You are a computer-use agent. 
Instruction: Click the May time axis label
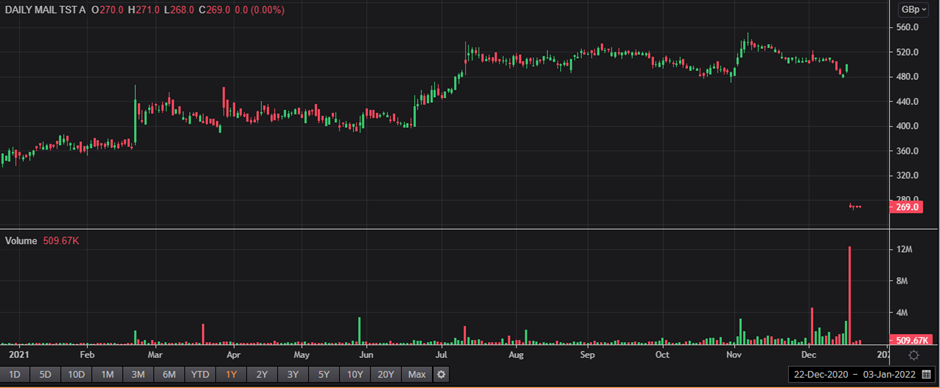[x=302, y=354]
